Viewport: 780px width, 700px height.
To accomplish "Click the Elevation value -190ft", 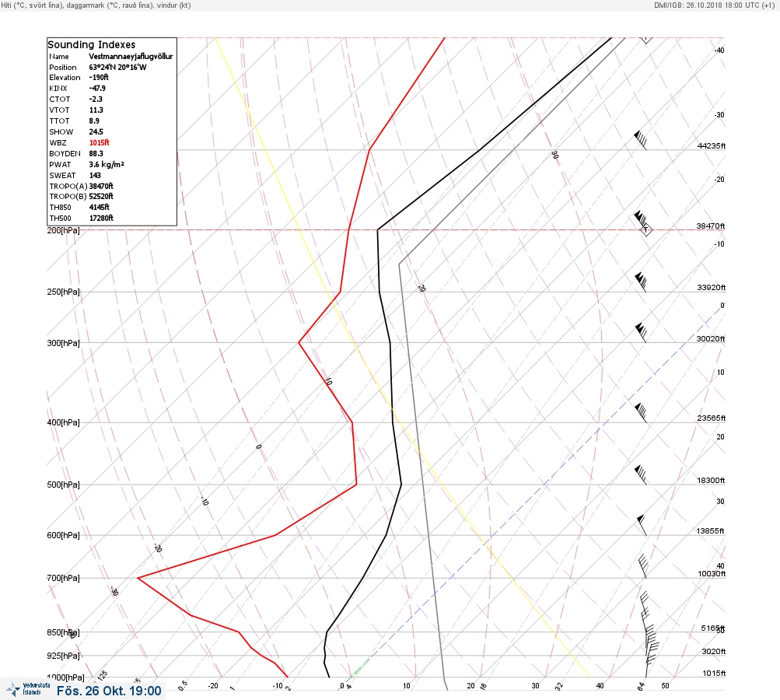I will (99, 78).
